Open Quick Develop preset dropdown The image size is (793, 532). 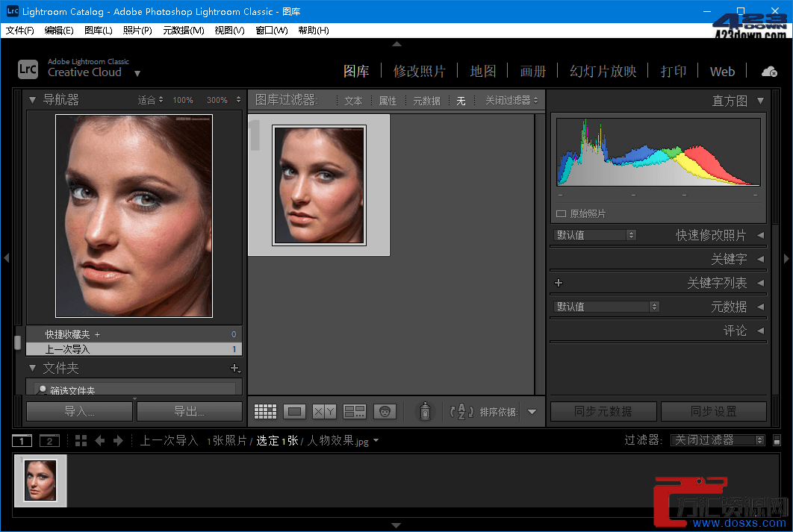[594, 235]
